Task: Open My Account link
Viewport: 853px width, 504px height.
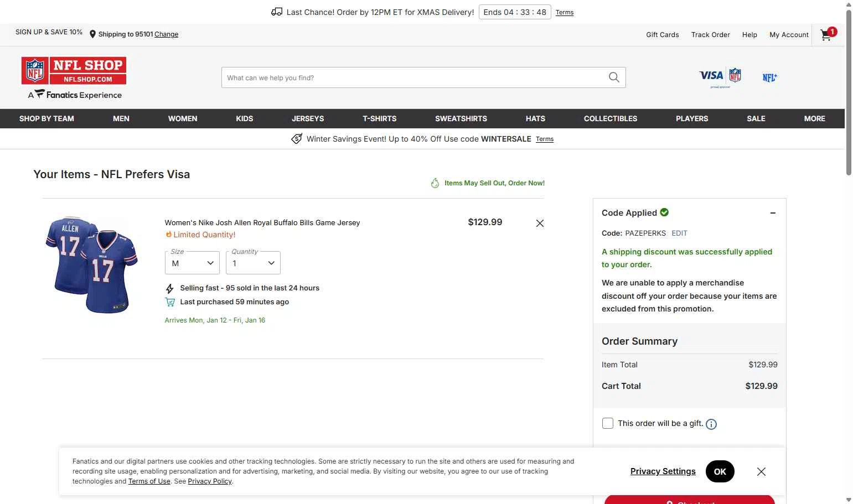Action: pos(789,34)
